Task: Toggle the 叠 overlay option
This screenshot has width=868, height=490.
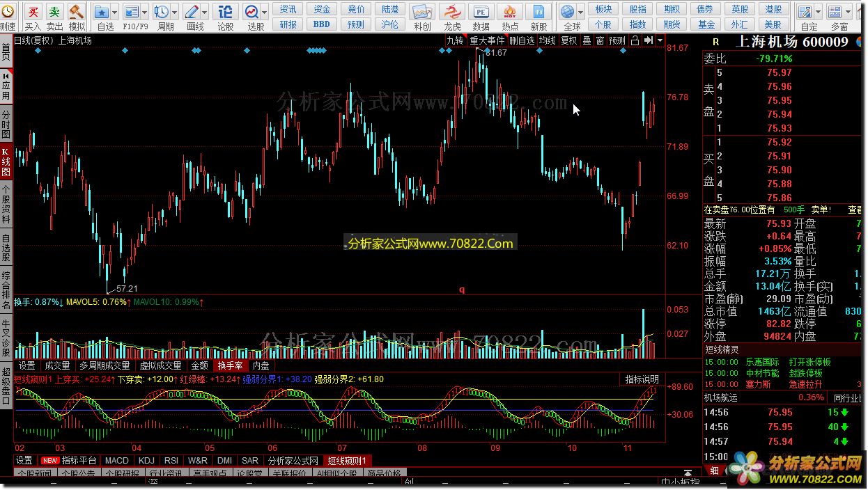Action: [x=587, y=40]
